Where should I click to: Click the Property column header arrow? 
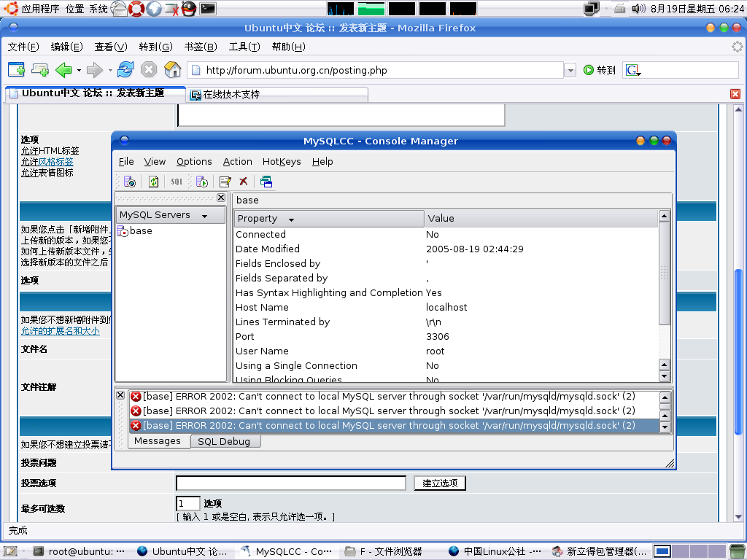291,219
